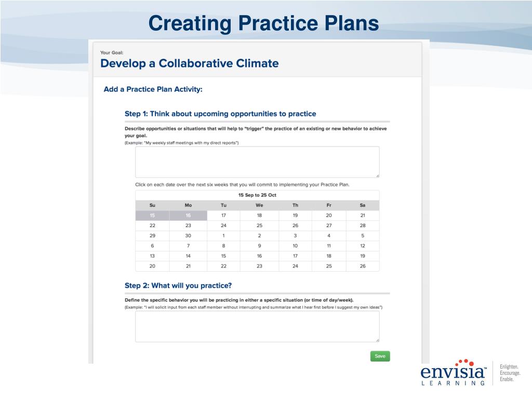
Task: Select Tuesday 22 in the last calendar row
Action: point(223,267)
